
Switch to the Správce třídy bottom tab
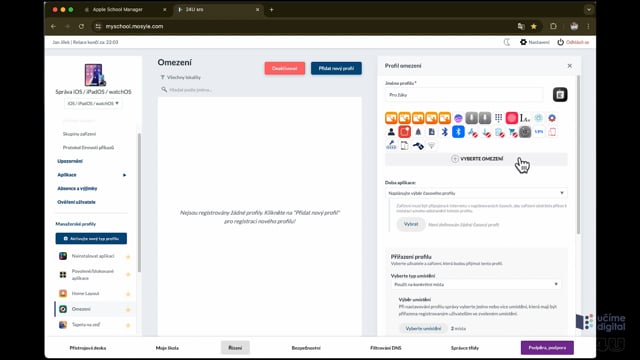pyautogui.click(x=465, y=348)
